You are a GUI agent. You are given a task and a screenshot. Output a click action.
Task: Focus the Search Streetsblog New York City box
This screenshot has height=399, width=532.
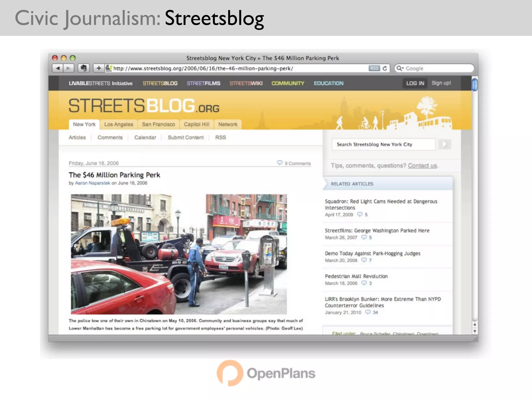pos(383,144)
